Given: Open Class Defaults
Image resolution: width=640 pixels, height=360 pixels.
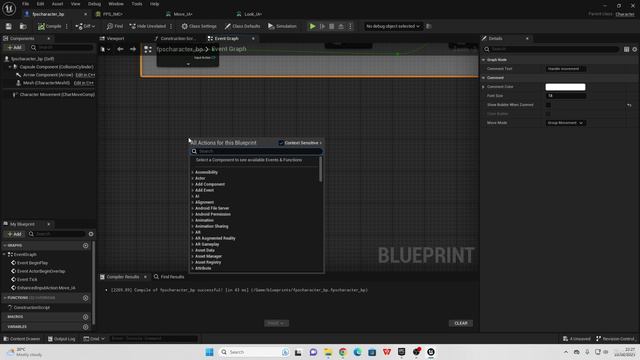Looking at the screenshot, I should click(x=242, y=26).
